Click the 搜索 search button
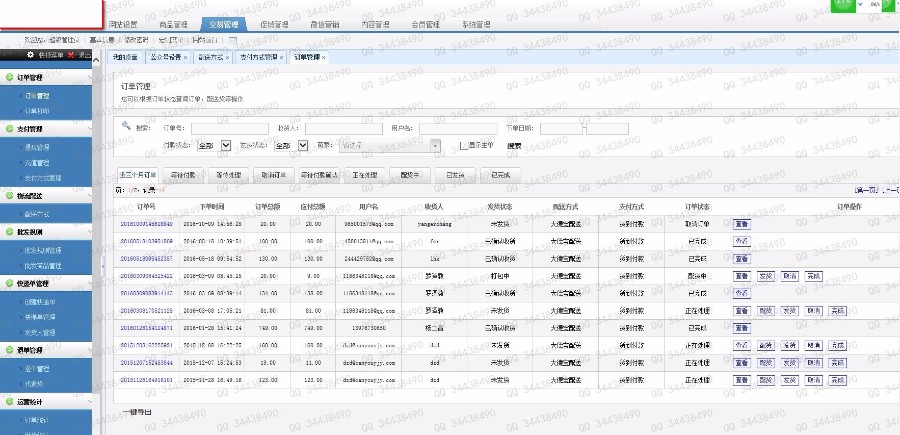 [514, 146]
